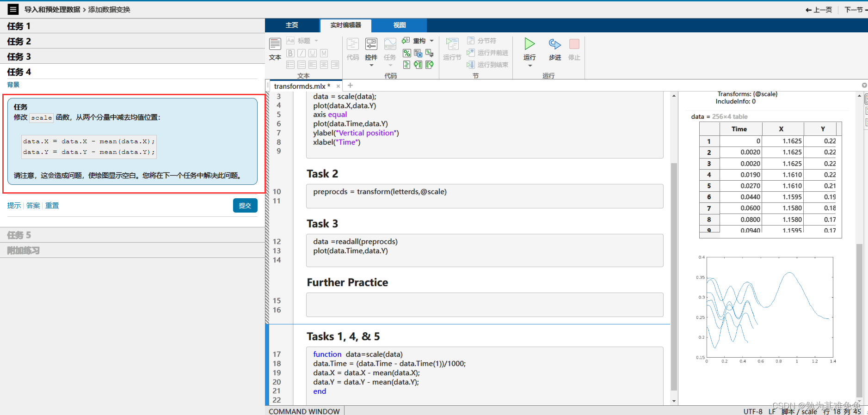Expand 附加练习 section
Screen dimensions: 868x415
point(132,250)
